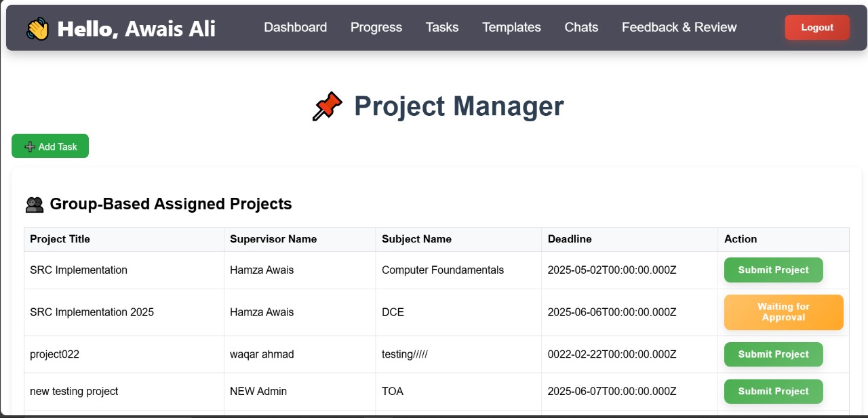Click the Add Task button

(50, 146)
